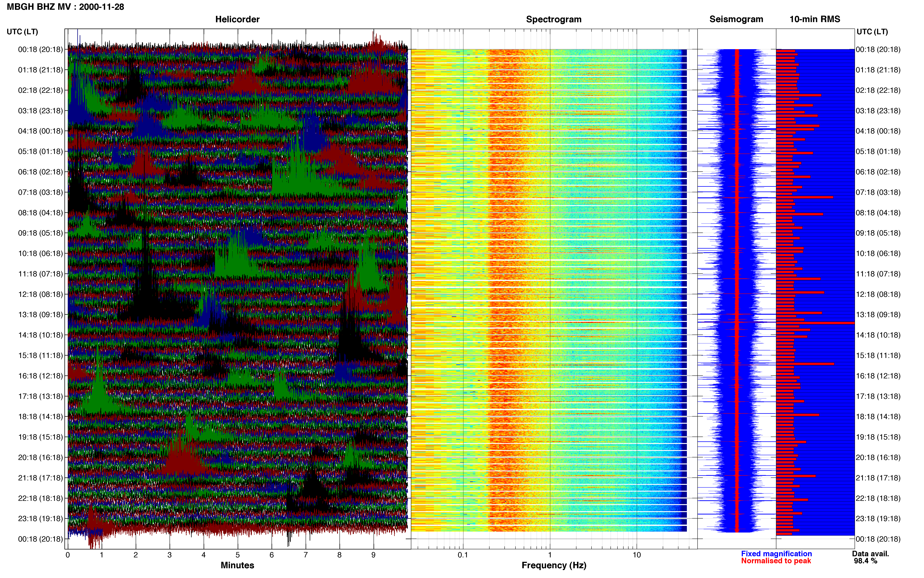
Task: Click the left time label '18:18 (14:18)'
Action: coord(41,417)
